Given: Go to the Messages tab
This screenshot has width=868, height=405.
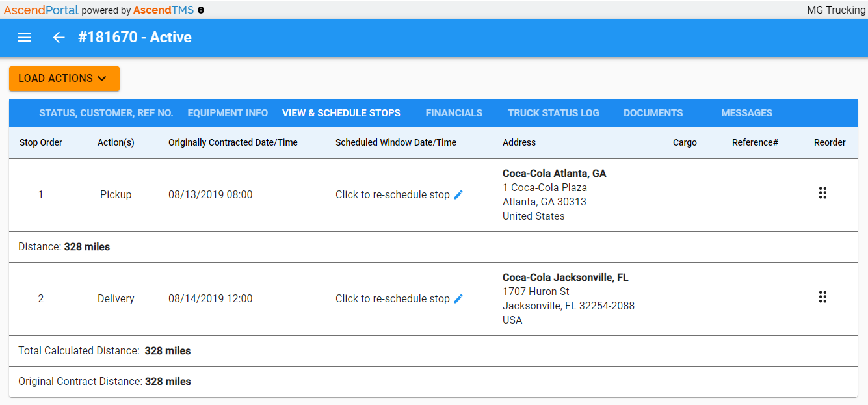Looking at the screenshot, I should coord(746,113).
